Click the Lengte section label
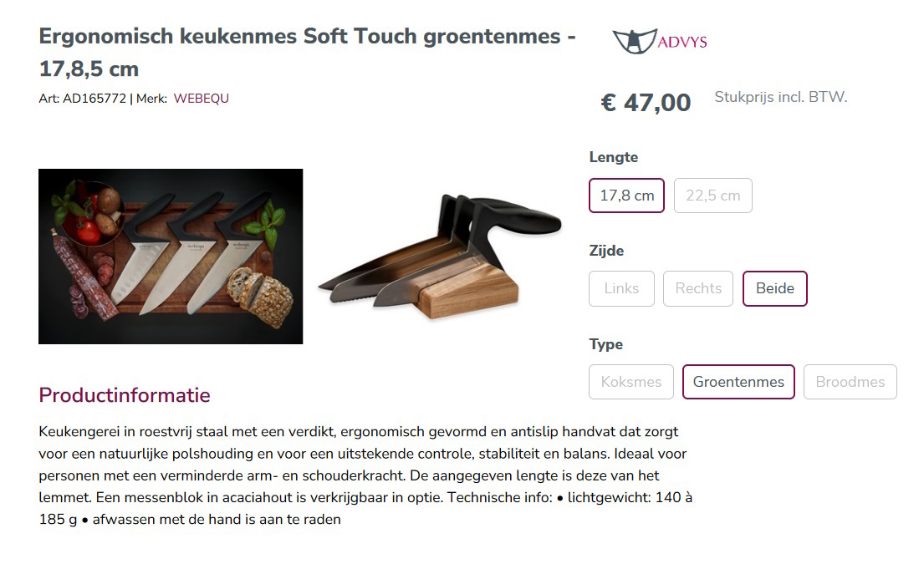 click(613, 157)
